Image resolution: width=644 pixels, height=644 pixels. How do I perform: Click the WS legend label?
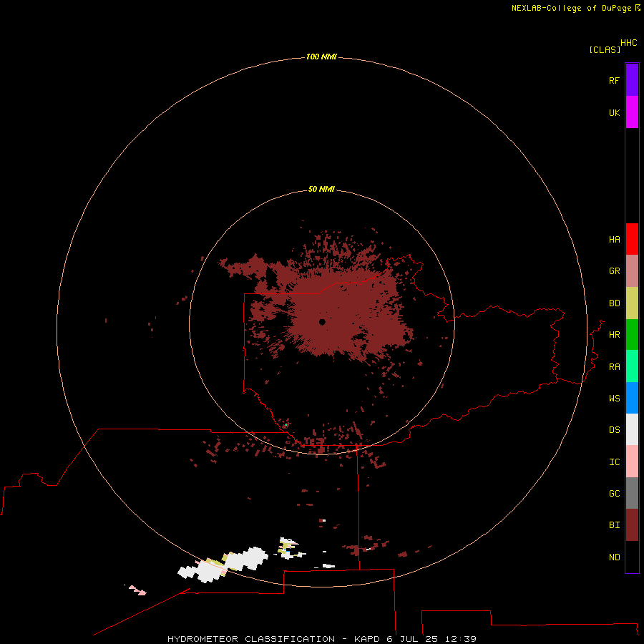pyautogui.click(x=614, y=398)
